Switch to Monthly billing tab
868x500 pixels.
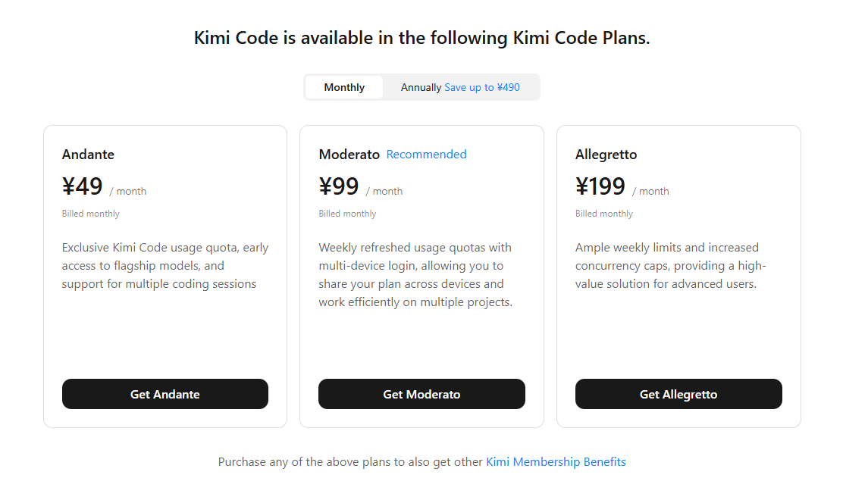[x=343, y=87]
